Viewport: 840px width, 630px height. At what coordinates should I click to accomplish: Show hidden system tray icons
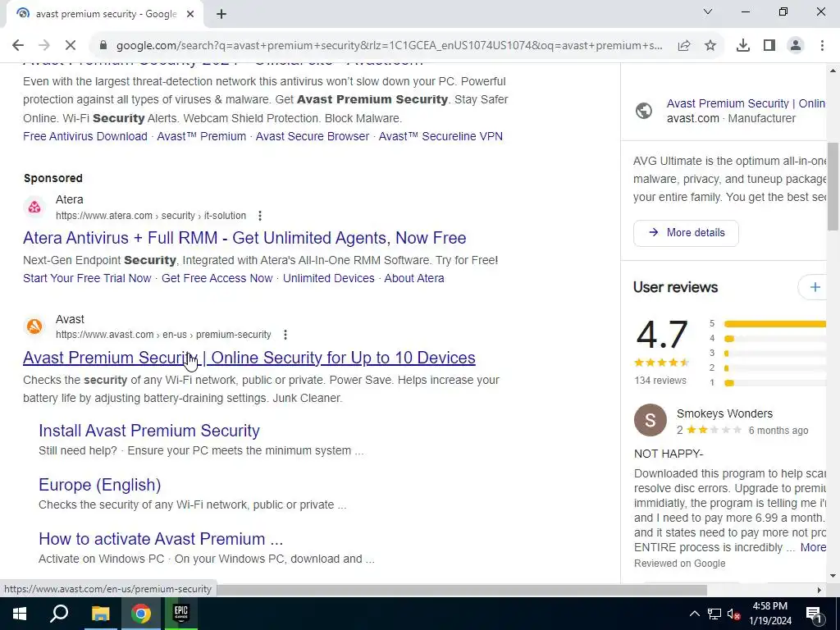[694, 614]
